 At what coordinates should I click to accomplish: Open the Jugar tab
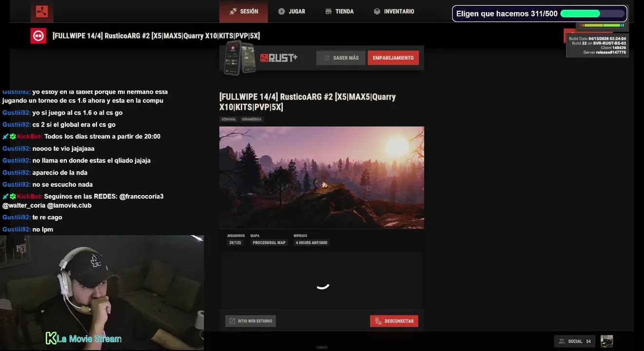292,11
